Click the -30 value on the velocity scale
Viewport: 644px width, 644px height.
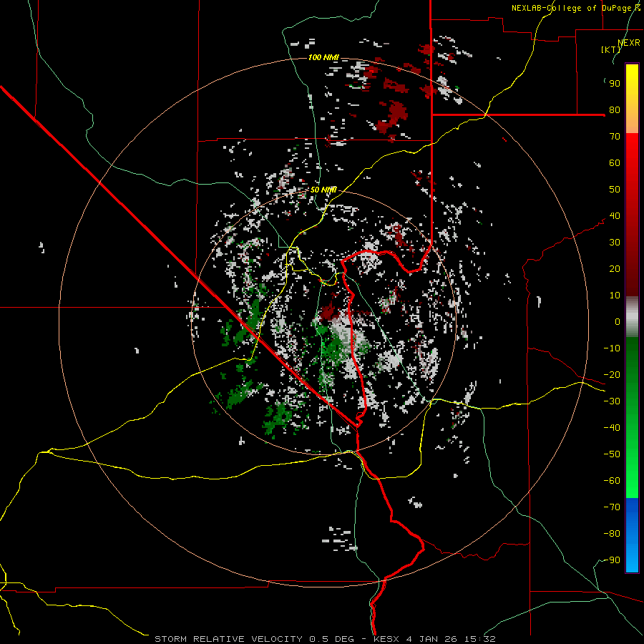[x=612, y=401]
